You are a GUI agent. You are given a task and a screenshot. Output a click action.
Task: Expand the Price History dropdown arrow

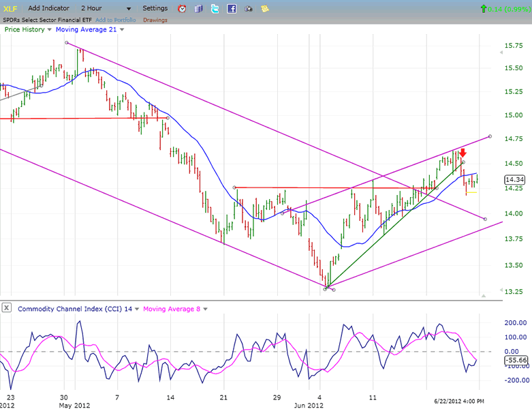click(50, 30)
